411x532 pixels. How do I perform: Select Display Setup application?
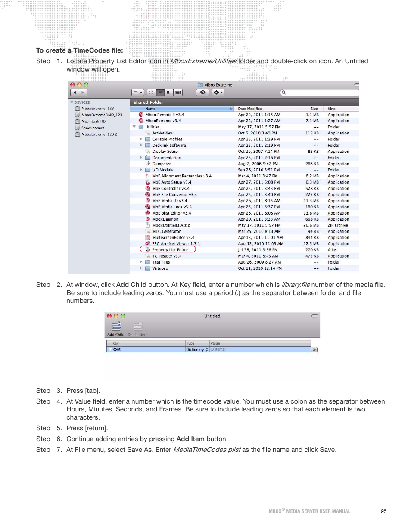(x=164, y=152)
